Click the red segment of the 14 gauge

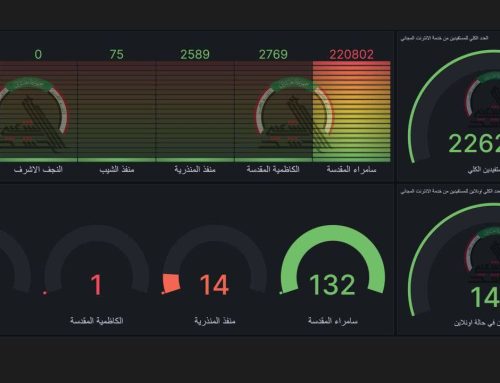pos(172,283)
